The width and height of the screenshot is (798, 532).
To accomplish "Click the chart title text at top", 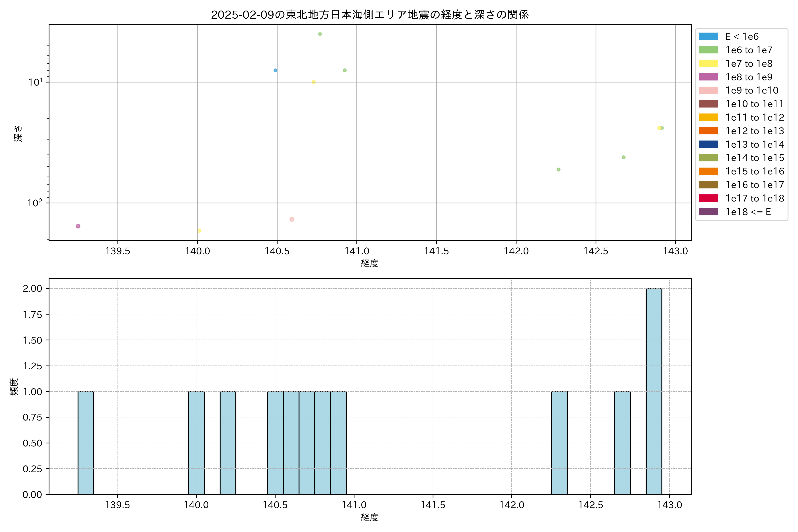I will tap(370, 15).
